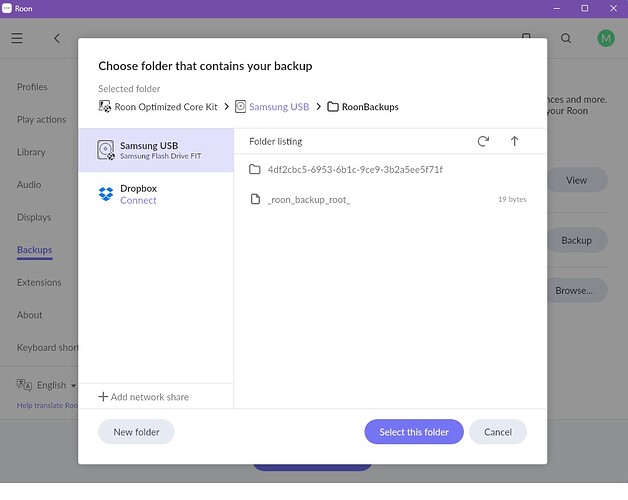Image resolution: width=628 pixels, height=500 pixels.
Task: Go up one folder level arrow
Action: click(514, 142)
